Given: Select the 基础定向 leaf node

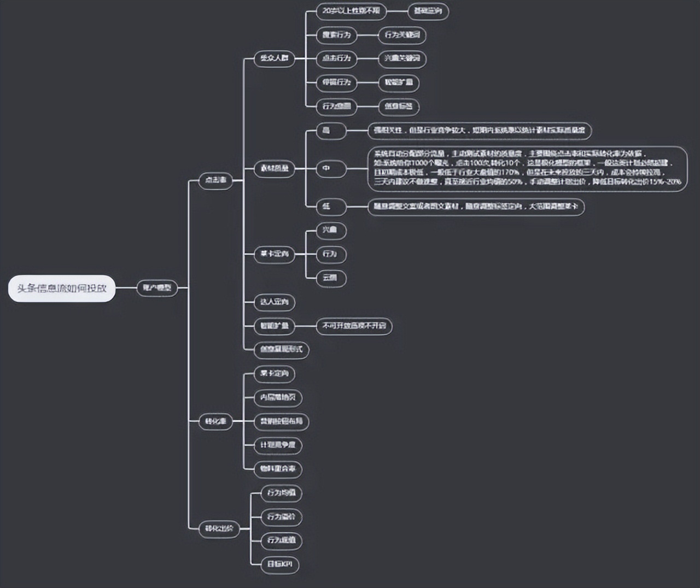Looking at the screenshot, I should (x=428, y=11).
